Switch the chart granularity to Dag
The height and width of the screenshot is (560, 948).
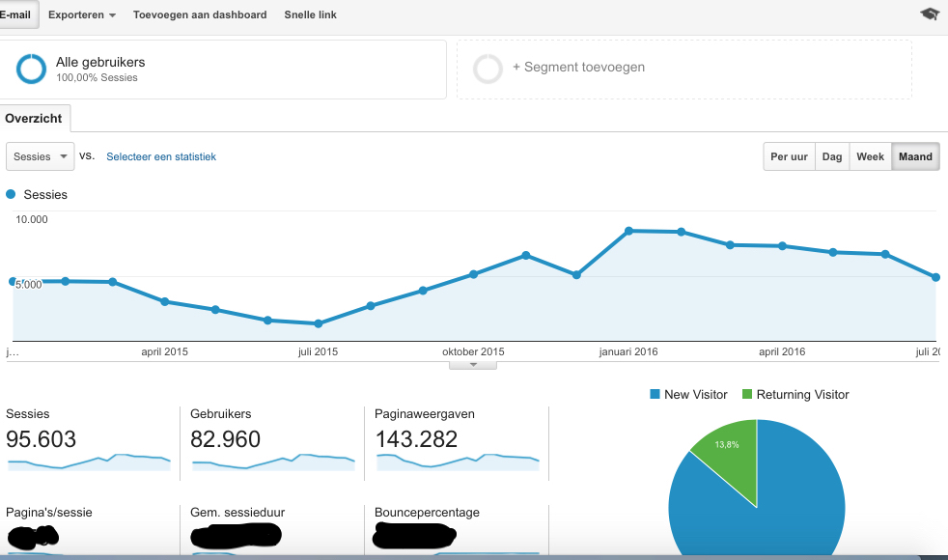(x=832, y=156)
